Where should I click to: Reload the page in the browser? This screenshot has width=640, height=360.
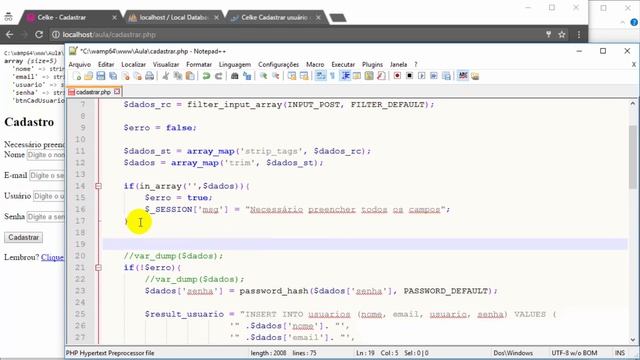click(x=39, y=35)
